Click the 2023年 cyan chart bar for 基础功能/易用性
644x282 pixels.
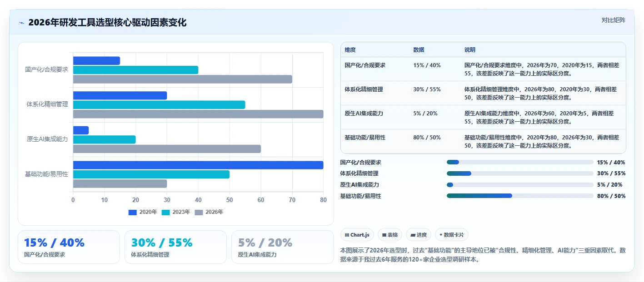pyautogui.click(x=151, y=174)
